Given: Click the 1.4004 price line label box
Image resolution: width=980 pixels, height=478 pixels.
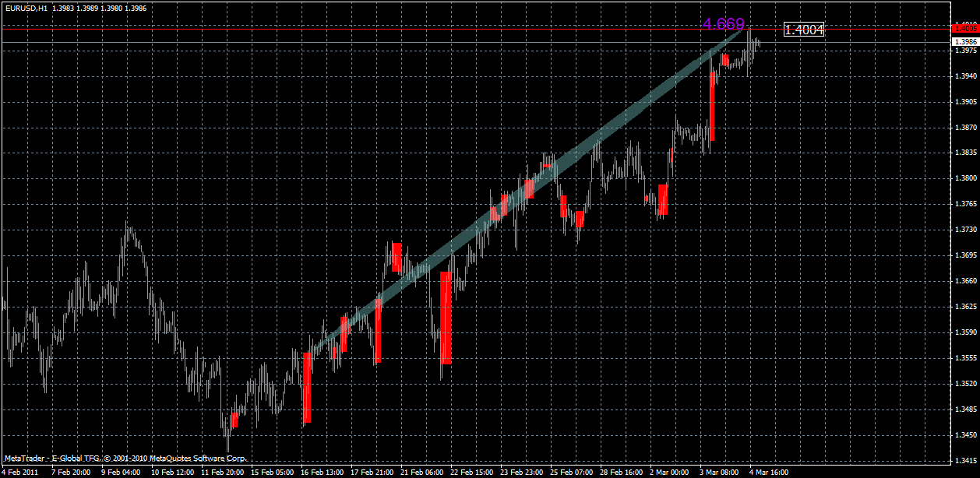Looking at the screenshot, I should tap(805, 30).
